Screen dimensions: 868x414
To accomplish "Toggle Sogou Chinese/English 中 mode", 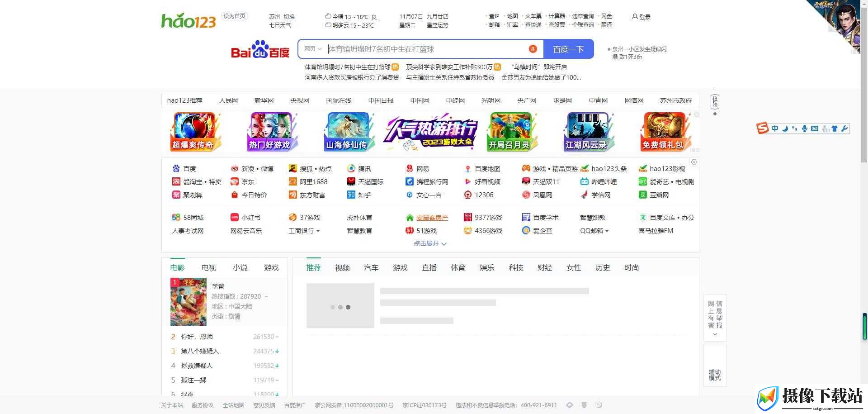I will pyautogui.click(x=775, y=128).
